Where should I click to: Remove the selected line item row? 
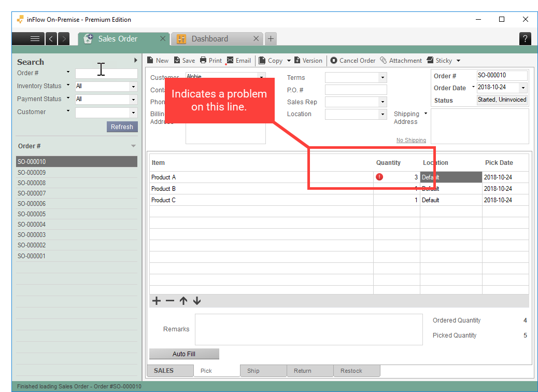coord(170,301)
